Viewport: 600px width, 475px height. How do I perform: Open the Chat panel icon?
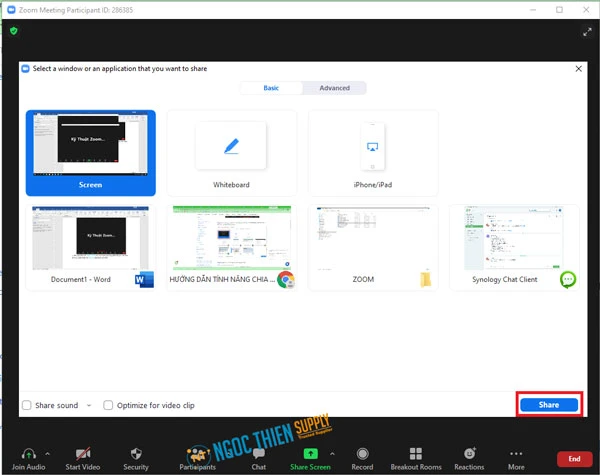point(259,454)
